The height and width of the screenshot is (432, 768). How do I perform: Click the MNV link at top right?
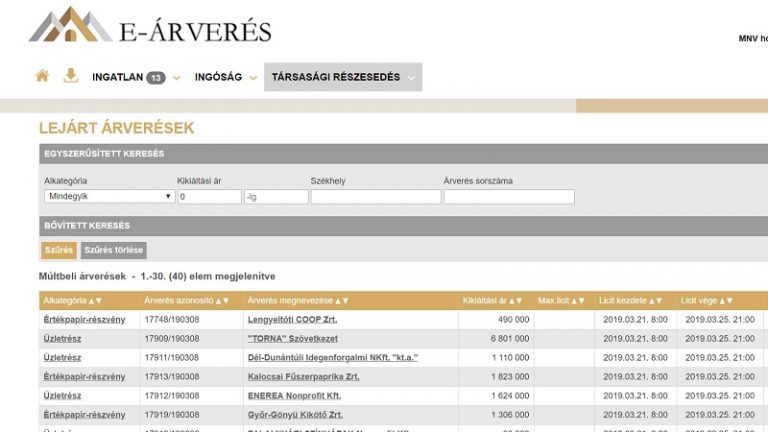click(753, 38)
